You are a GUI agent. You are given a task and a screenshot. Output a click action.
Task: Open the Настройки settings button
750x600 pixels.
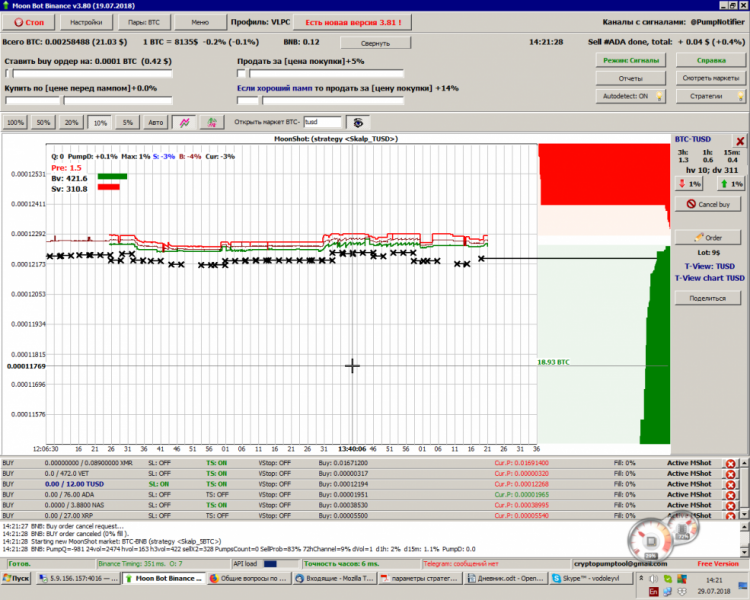(x=86, y=22)
